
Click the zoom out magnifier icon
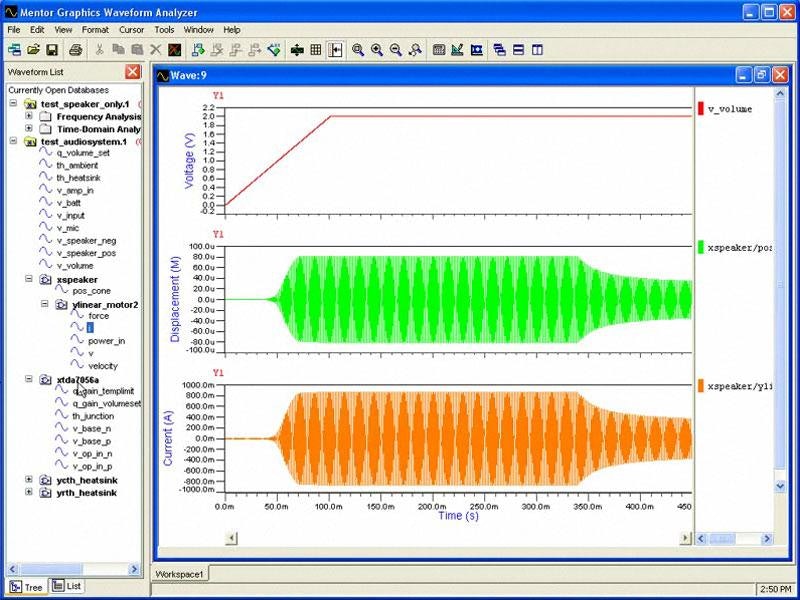[396, 49]
